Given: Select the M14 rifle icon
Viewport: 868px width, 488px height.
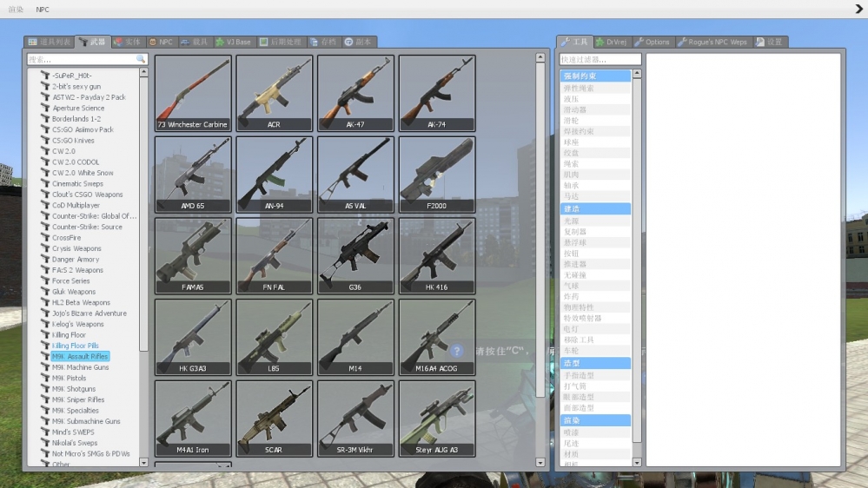Looking at the screenshot, I should coord(355,337).
